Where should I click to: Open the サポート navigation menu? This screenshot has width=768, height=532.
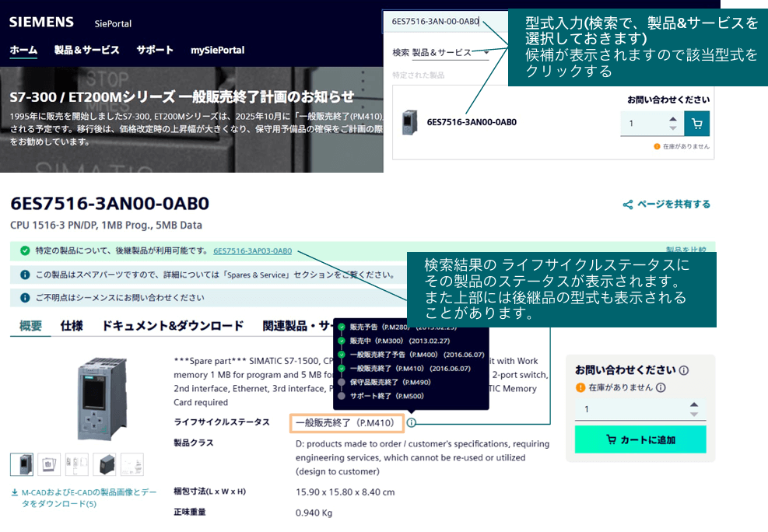(x=155, y=50)
